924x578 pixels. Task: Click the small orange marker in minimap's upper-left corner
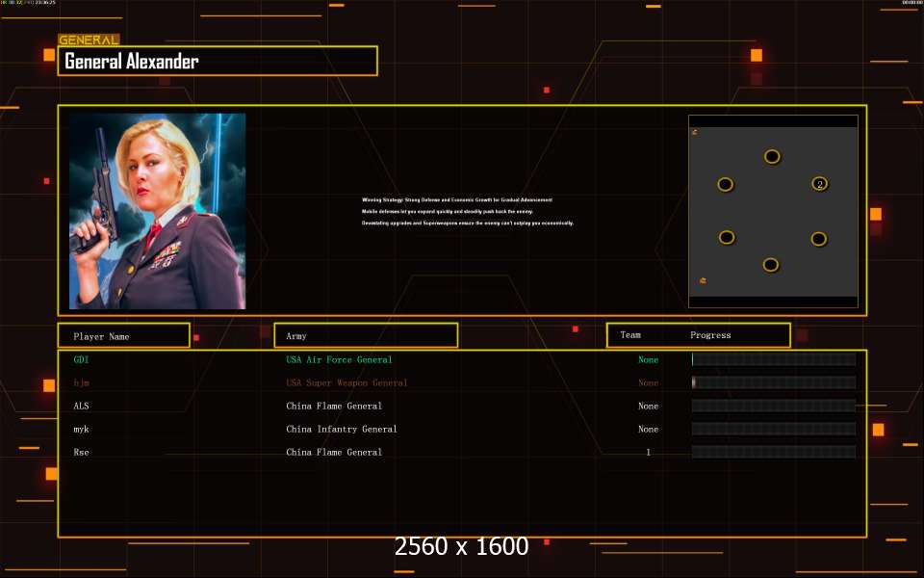695,132
